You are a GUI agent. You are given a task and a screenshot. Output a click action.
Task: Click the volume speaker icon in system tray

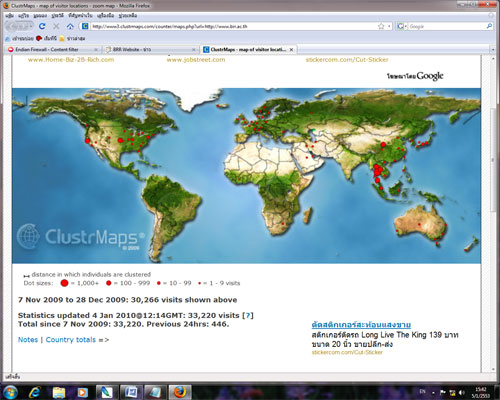click(462, 392)
